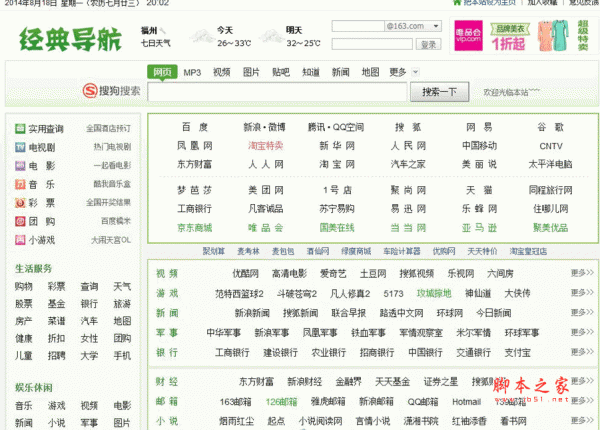Expand 更多 for the 军事 row
Image resolution: width=600 pixels, height=430 pixels.
pyautogui.click(x=582, y=332)
